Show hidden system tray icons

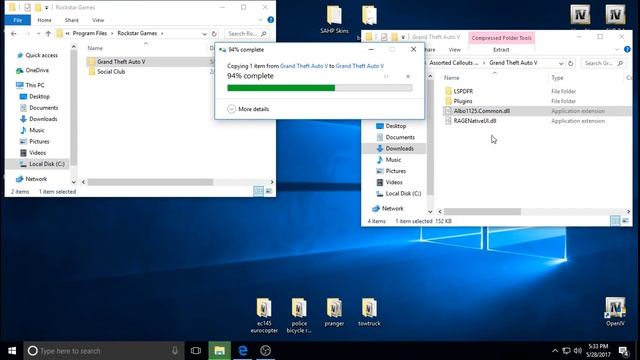point(555,351)
